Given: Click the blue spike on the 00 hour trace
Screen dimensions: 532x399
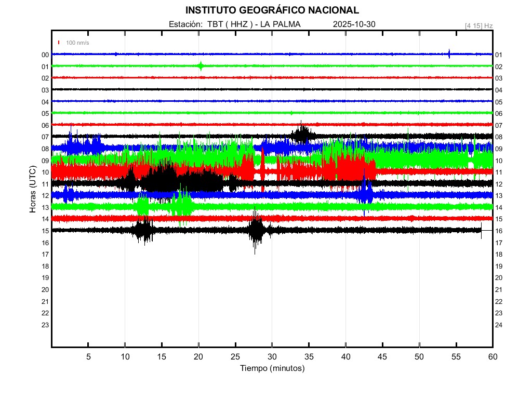Looking at the screenshot, I should [449, 54].
